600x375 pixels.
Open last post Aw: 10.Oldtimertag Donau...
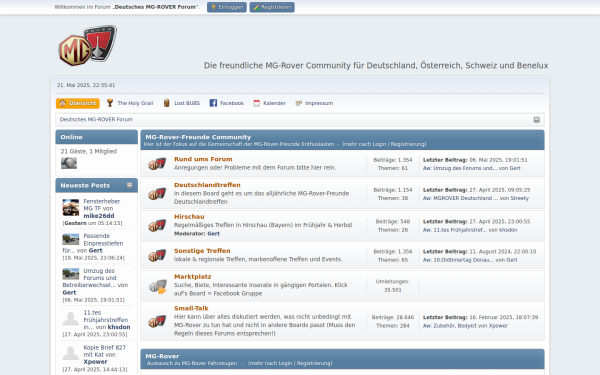click(458, 260)
